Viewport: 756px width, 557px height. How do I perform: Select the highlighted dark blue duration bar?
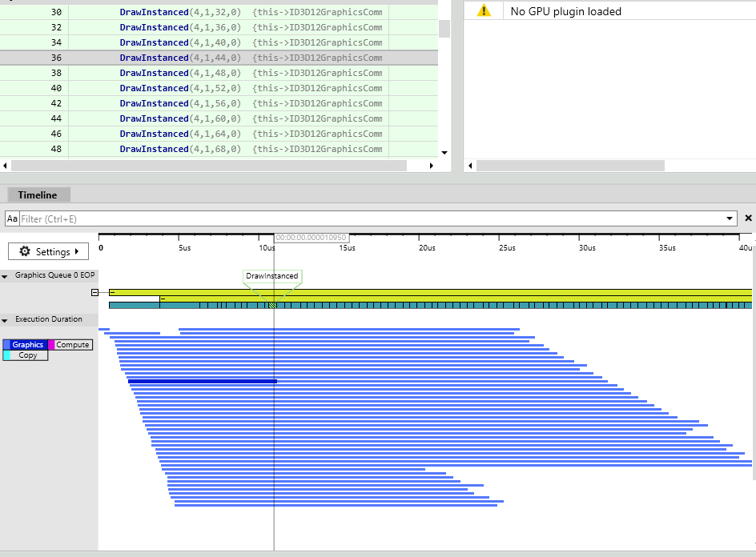tap(203, 382)
